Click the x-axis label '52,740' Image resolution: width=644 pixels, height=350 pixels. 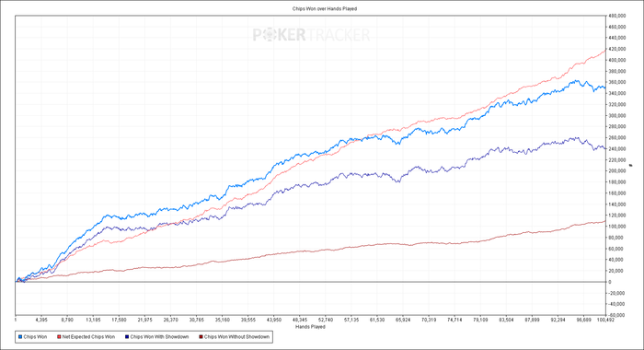coord(326,320)
